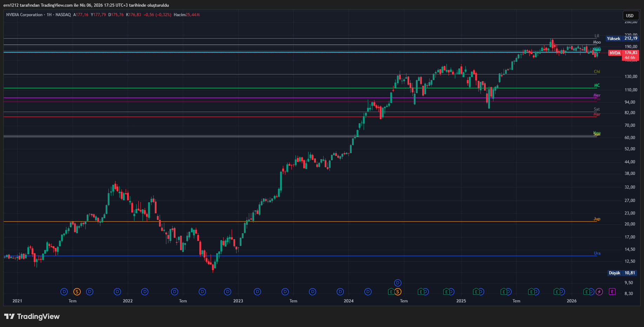
Task: Click the magenta square upcoming earnings icon
Action: (612, 292)
